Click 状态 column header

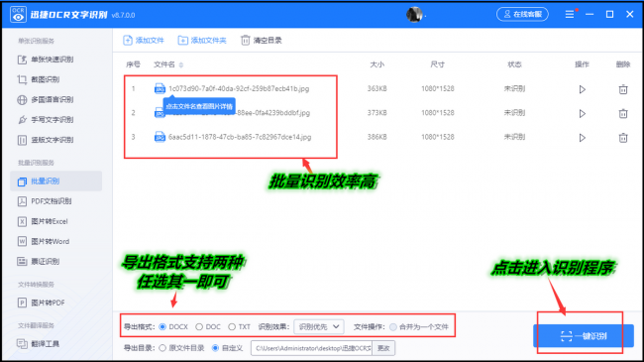click(x=514, y=64)
